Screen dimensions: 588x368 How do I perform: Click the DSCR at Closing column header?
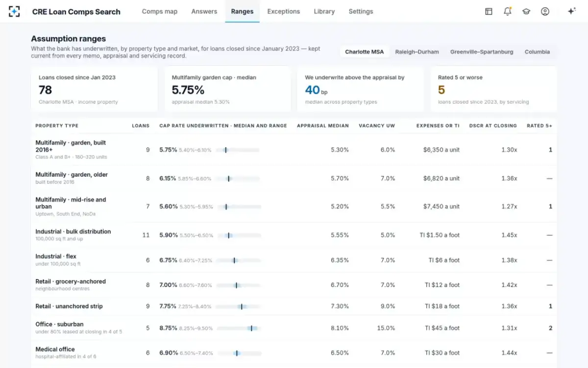pos(493,126)
